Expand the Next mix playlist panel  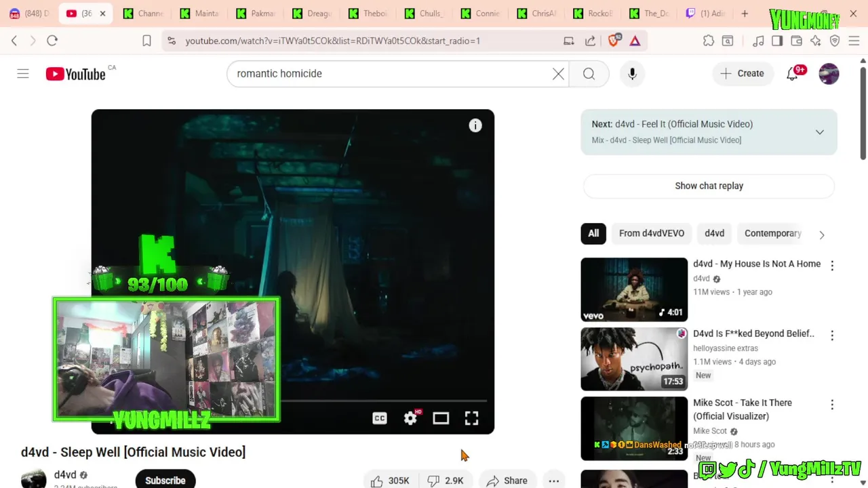pyautogui.click(x=820, y=132)
